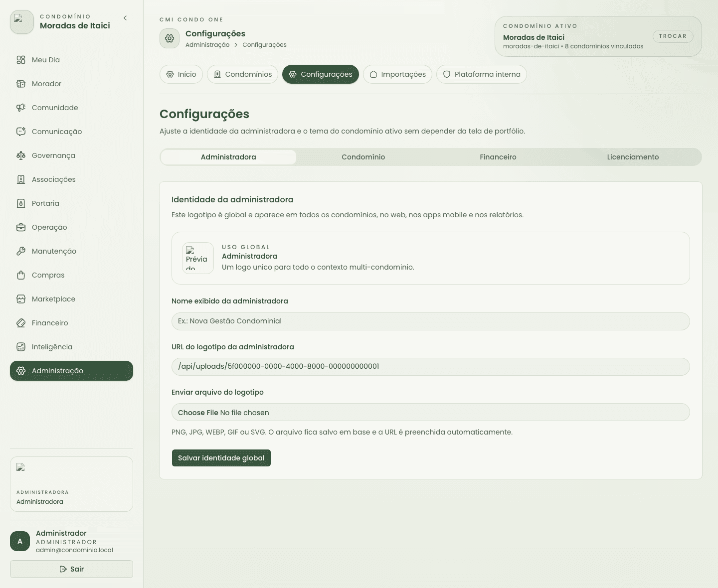Click the Moradas de Itaici condominium logo
Screen dimensions: 718x588
point(22,22)
